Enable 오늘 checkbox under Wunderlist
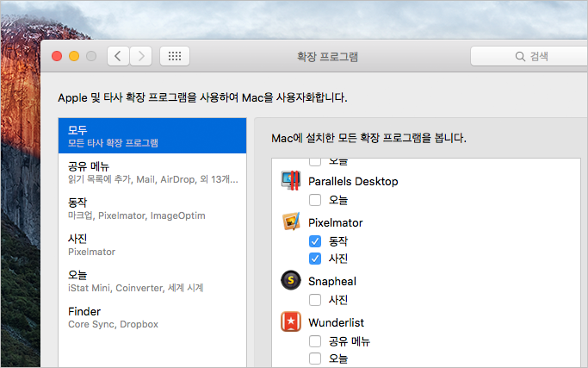The width and height of the screenshot is (588, 368). click(315, 359)
